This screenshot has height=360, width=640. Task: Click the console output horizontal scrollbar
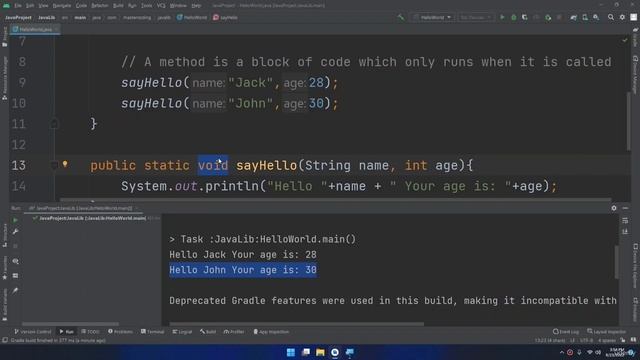297,324
